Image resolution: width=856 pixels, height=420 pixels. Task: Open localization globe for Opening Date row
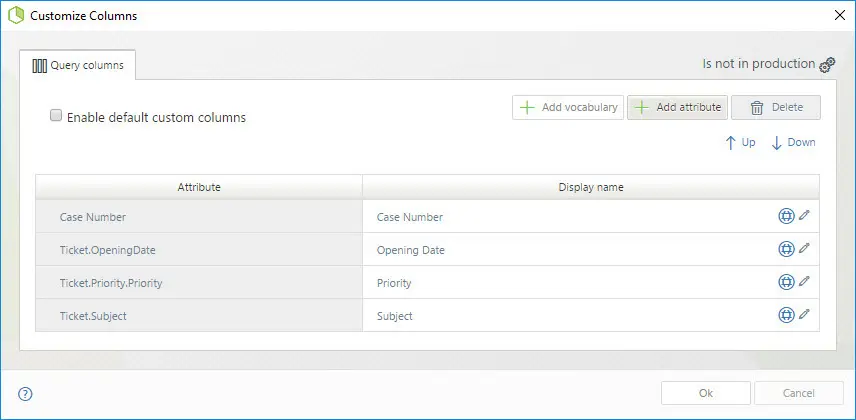coord(786,249)
